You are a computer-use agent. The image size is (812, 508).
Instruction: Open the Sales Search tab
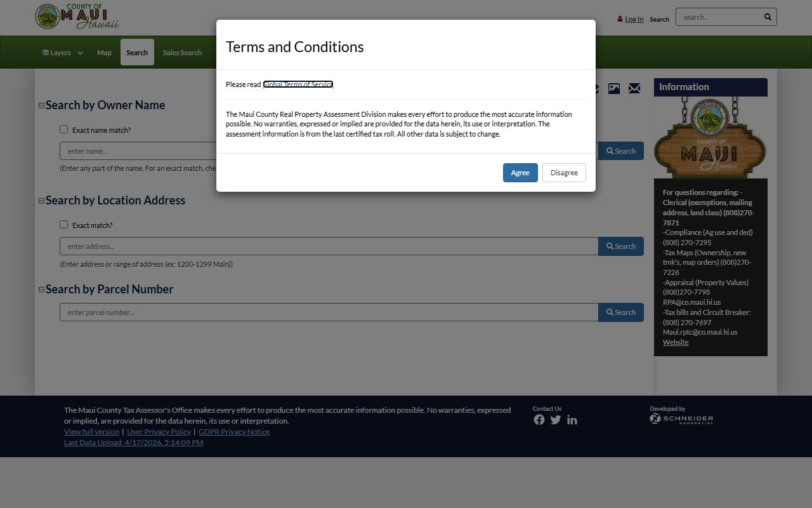pos(182,53)
